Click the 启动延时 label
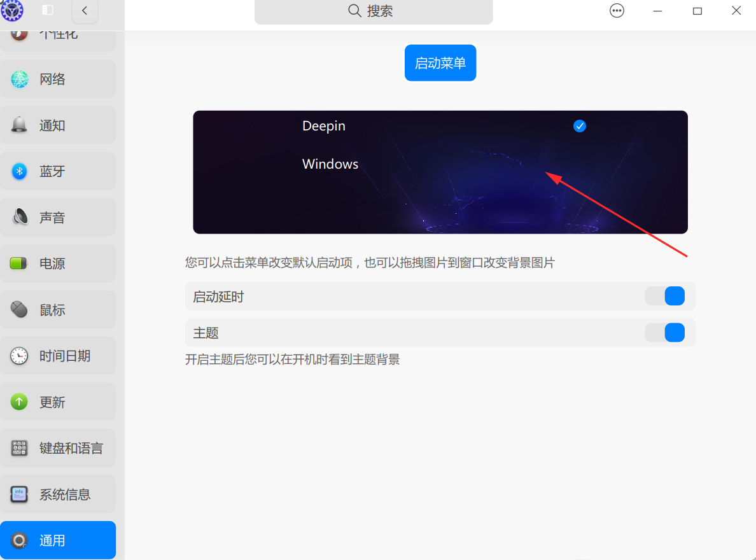The height and width of the screenshot is (560, 756). coord(218,297)
